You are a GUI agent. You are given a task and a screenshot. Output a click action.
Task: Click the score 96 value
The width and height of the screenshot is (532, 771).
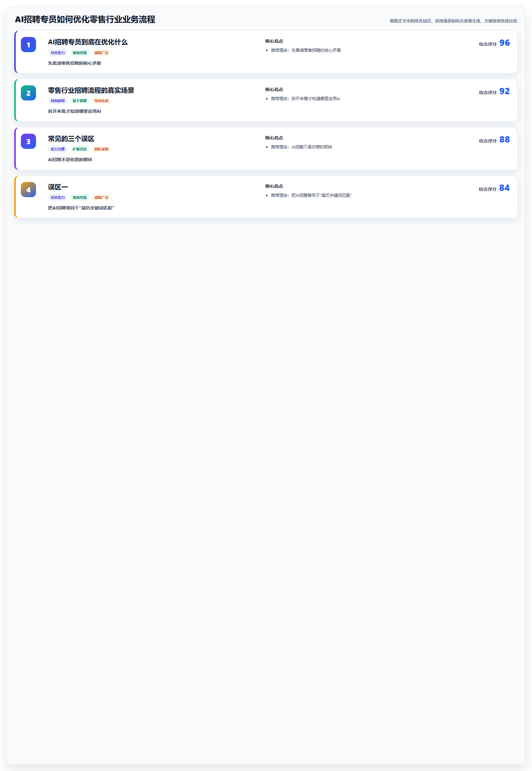(504, 43)
